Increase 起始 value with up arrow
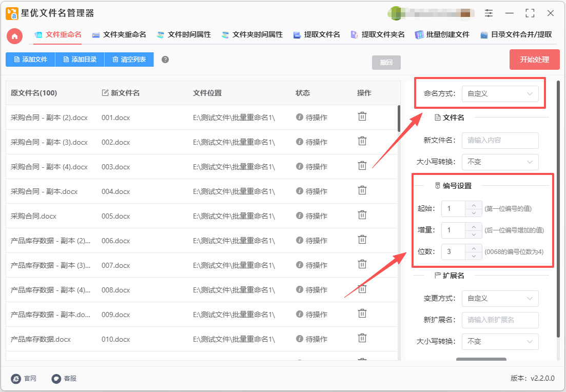566x392 pixels. coord(474,205)
